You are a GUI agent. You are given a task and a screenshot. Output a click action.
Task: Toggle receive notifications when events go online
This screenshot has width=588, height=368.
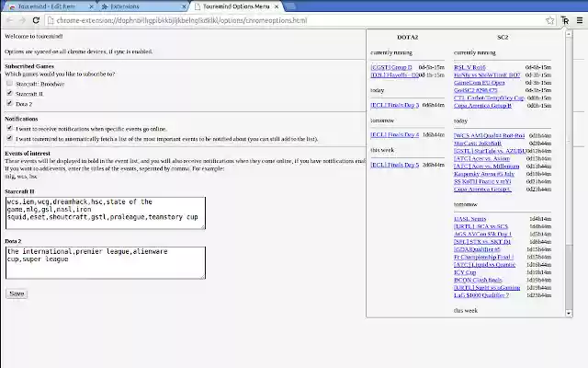pos(9,128)
